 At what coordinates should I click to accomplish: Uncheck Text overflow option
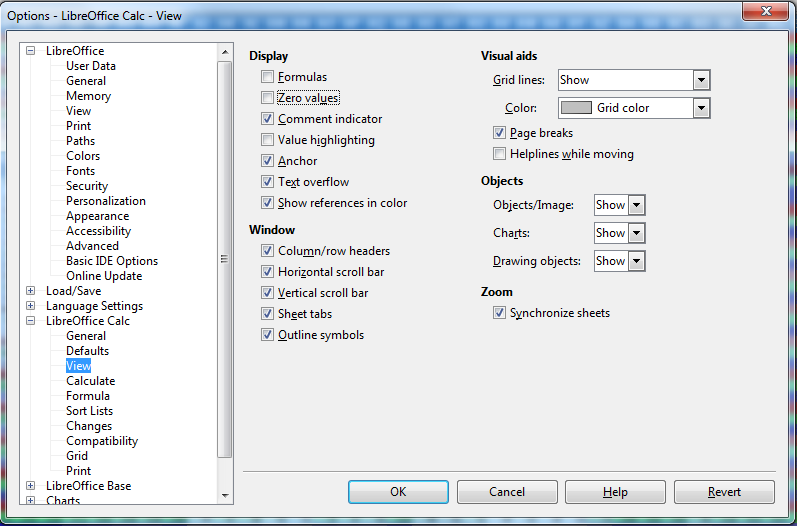267,182
